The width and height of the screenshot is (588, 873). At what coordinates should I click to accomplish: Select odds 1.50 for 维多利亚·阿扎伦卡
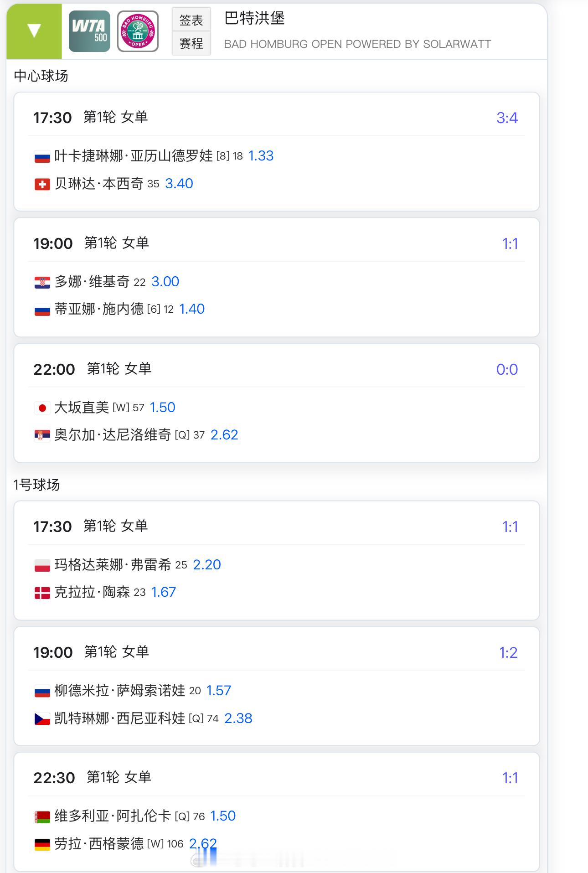223,816
